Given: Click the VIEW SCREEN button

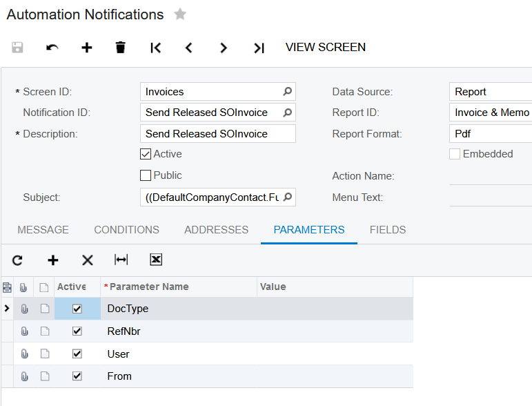Looking at the screenshot, I should pyautogui.click(x=326, y=48).
